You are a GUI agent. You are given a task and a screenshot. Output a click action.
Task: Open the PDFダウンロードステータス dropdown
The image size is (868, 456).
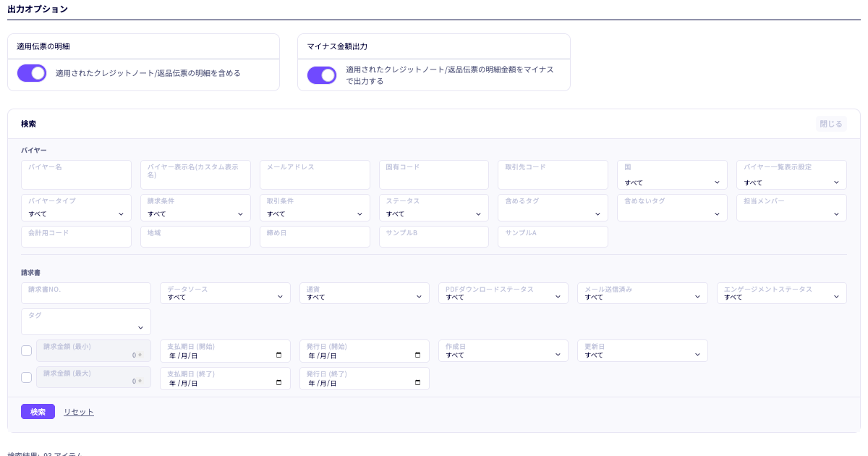503,293
